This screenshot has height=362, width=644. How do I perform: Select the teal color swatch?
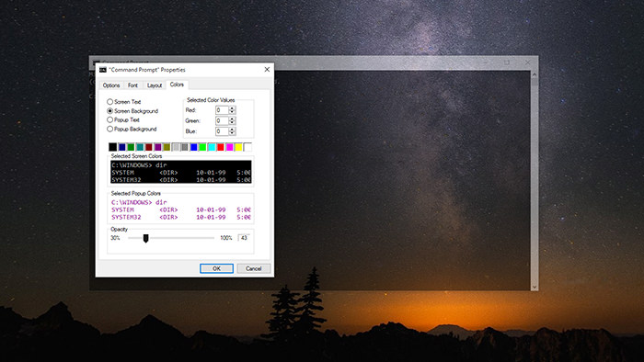coord(140,147)
